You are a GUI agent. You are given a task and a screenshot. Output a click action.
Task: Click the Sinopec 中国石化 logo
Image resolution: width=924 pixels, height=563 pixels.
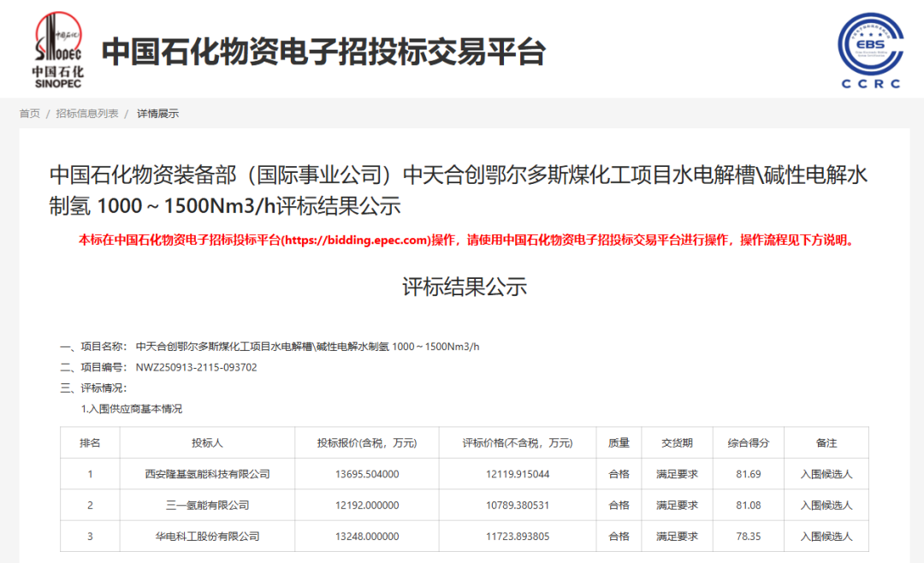tap(56, 49)
